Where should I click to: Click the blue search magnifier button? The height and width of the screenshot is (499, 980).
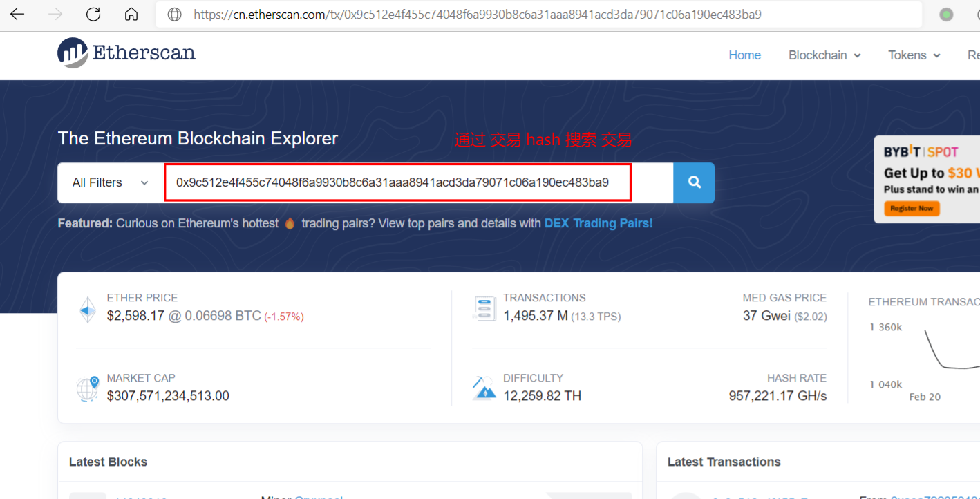click(694, 182)
